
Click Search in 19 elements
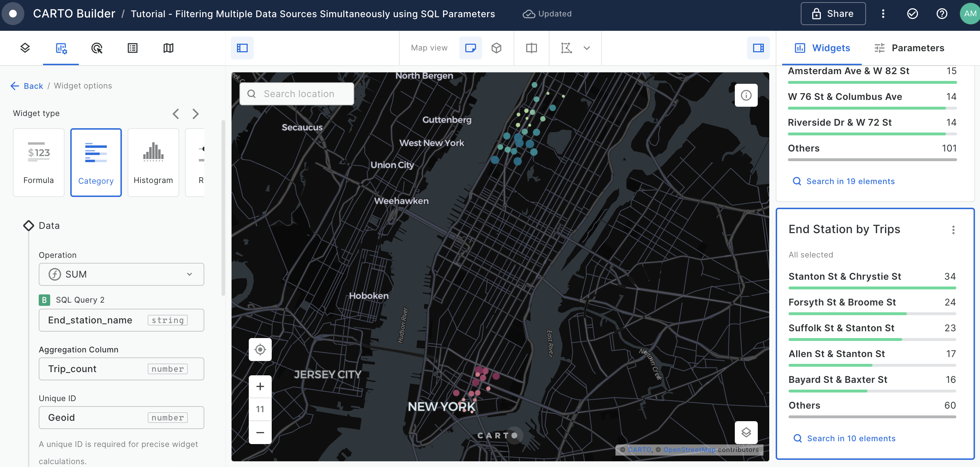tap(843, 181)
